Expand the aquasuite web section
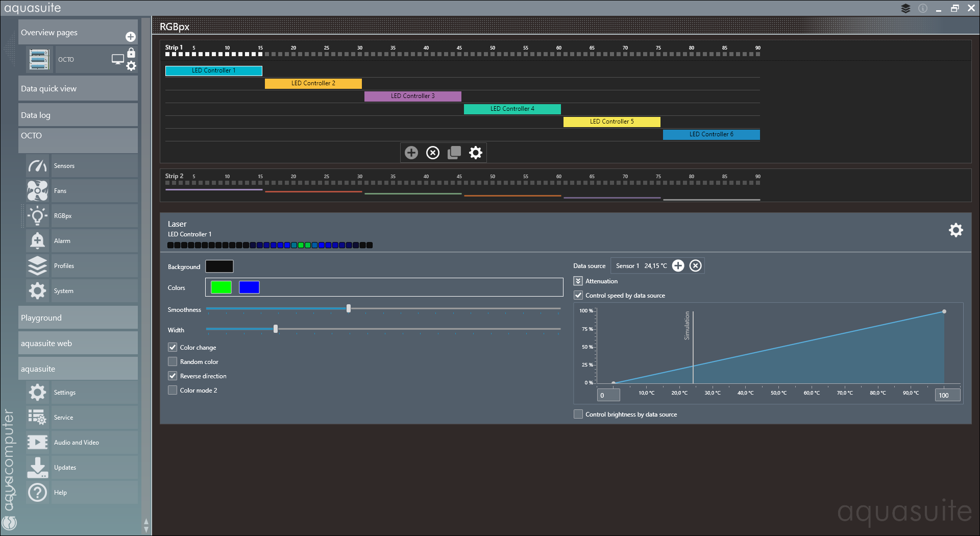 pos(78,343)
